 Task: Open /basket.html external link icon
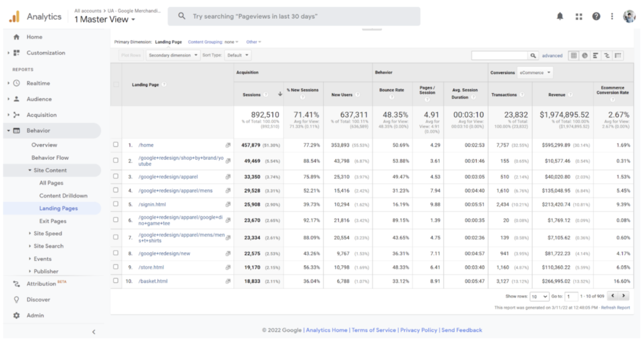[228, 281]
